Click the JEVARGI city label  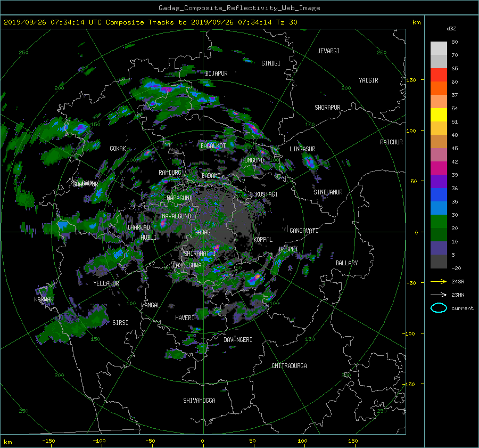coord(328,51)
